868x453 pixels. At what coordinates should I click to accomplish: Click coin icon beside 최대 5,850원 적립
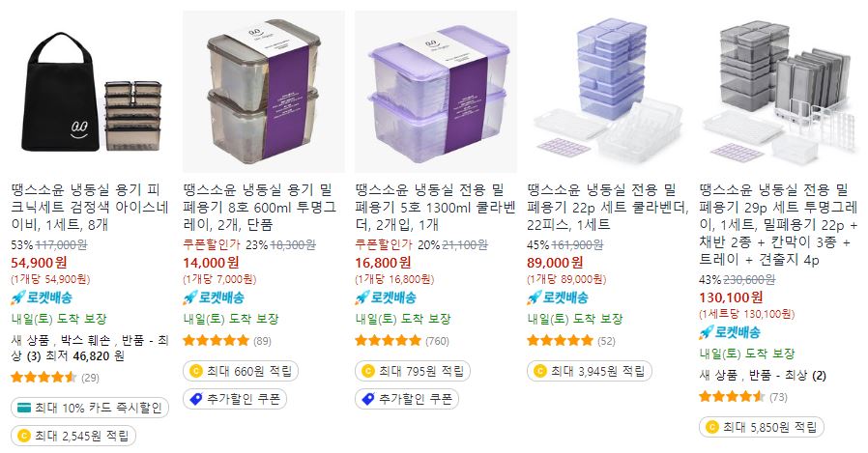(x=712, y=427)
